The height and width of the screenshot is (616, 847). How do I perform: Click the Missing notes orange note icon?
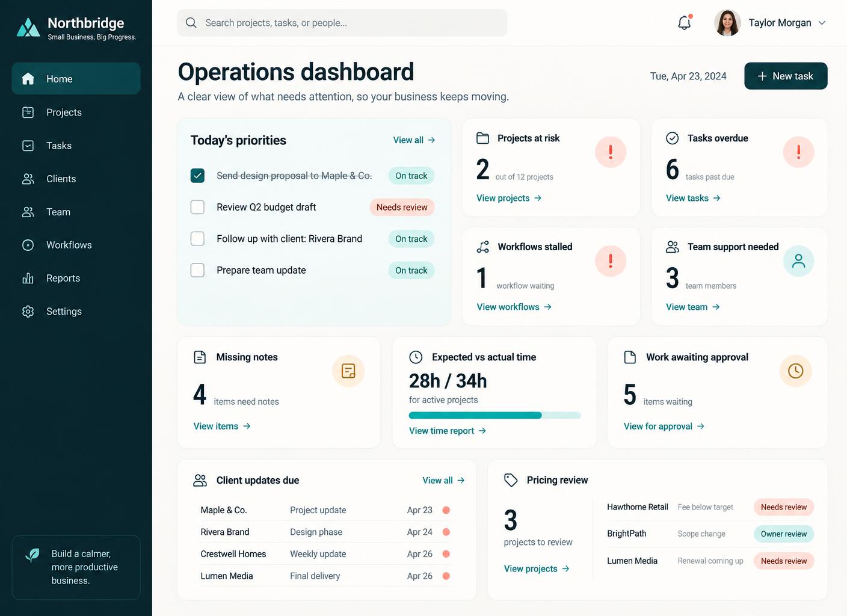tap(348, 371)
